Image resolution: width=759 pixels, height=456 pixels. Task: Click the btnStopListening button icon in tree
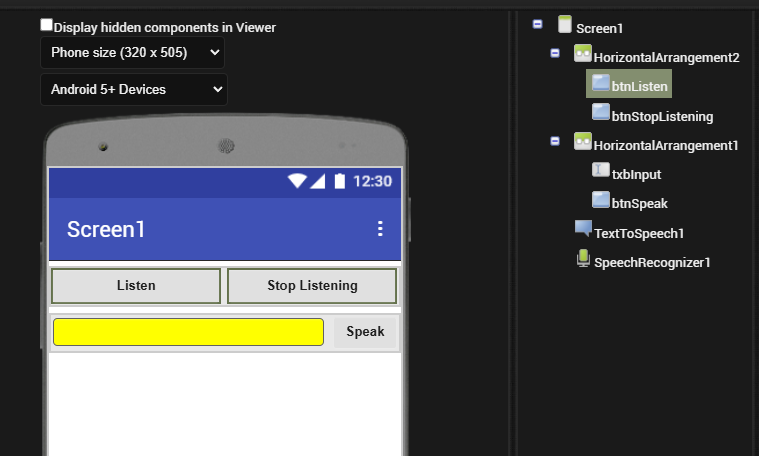click(601, 112)
